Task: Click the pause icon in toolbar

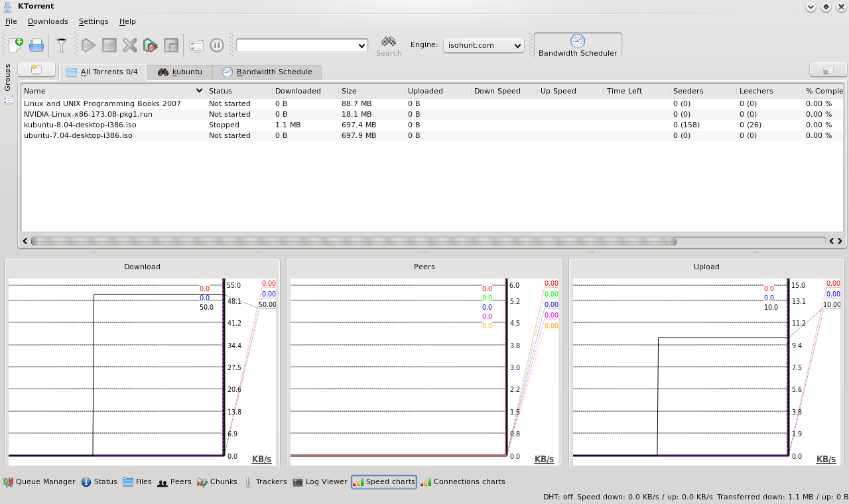Action: tap(217, 45)
